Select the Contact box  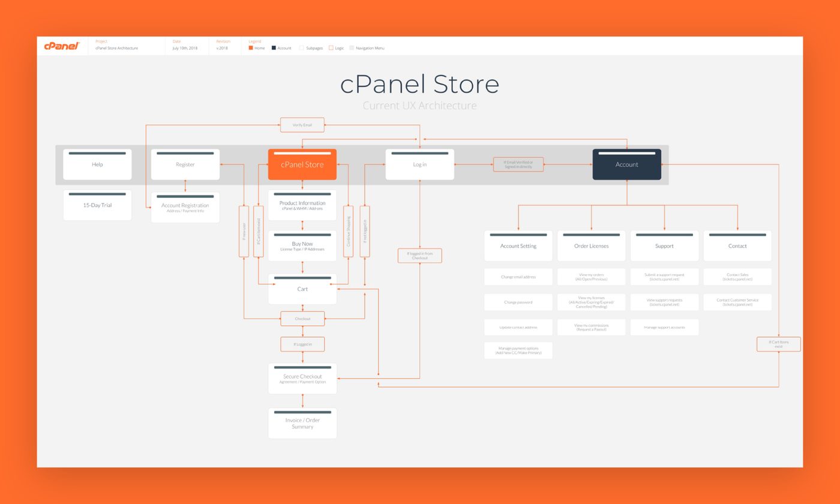pos(737,246)
